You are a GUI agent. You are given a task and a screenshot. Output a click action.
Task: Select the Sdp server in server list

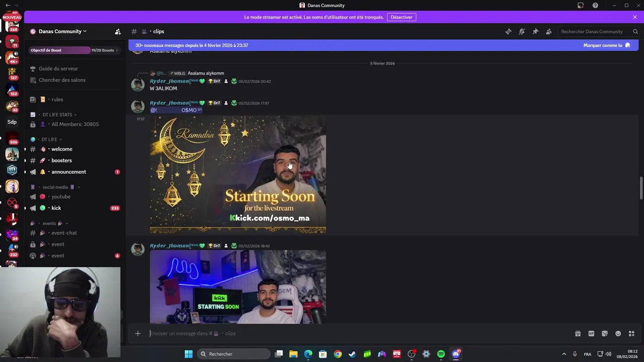pyautogui.click(x=12, y=122)
